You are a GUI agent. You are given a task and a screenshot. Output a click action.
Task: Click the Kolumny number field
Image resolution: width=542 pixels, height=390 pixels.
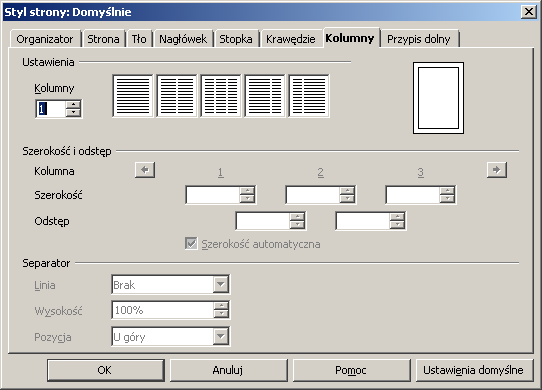point(51,109)
